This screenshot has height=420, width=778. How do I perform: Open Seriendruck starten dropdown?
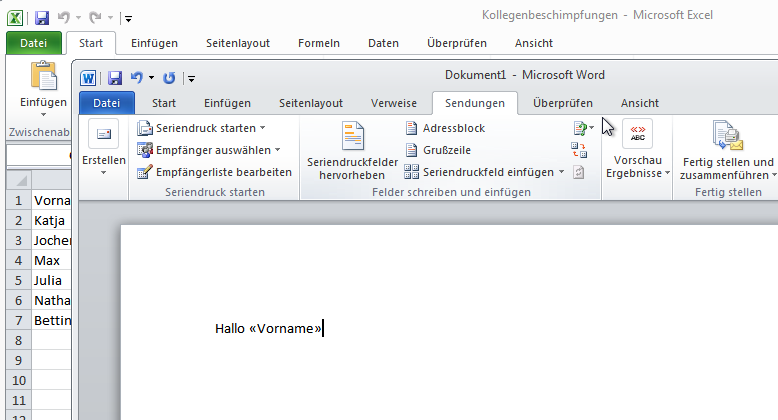click(201, 128)
